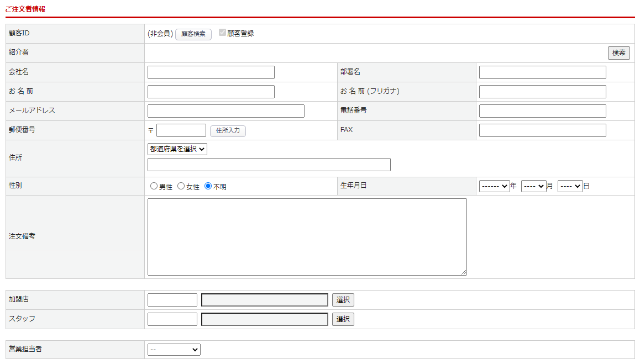Expand the birth day dropdown
The height and width of the screenshot is (364, 640).
coord(570,187)
